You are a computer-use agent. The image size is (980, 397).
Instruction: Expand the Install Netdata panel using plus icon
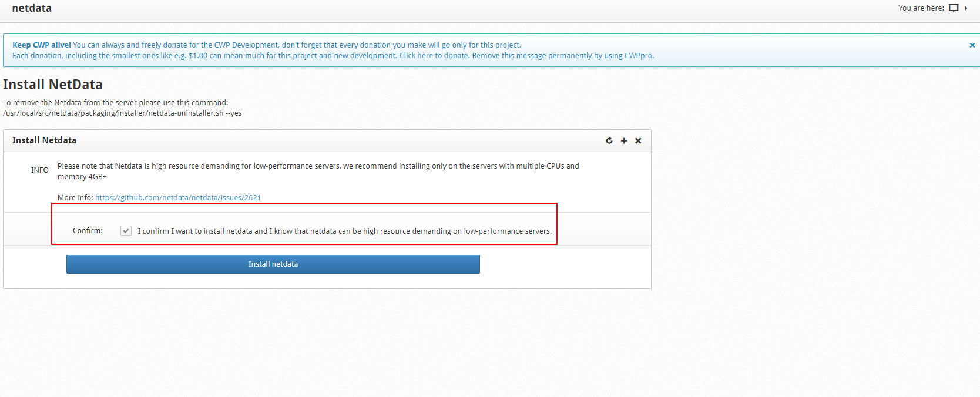pyautogui.click(x=624, y=141)
